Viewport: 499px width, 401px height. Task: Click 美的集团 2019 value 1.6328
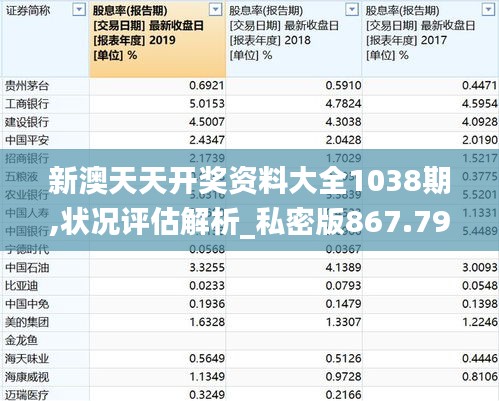pos(207,322)
